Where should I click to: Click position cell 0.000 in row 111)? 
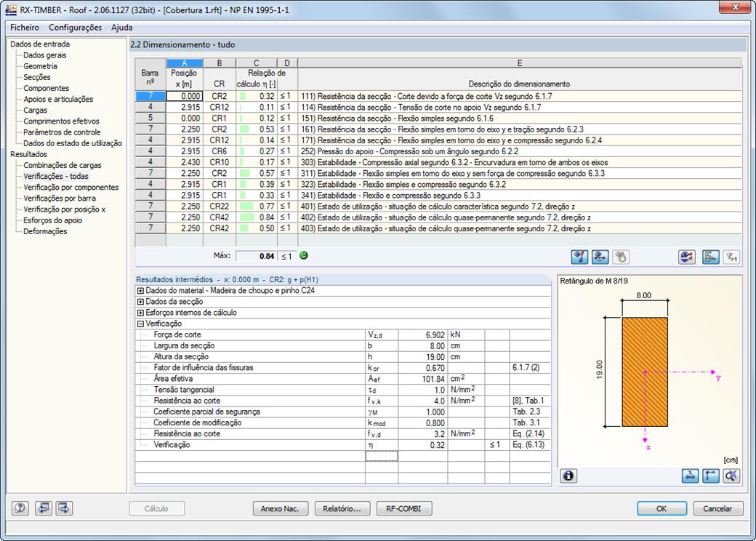click(185, 96)
